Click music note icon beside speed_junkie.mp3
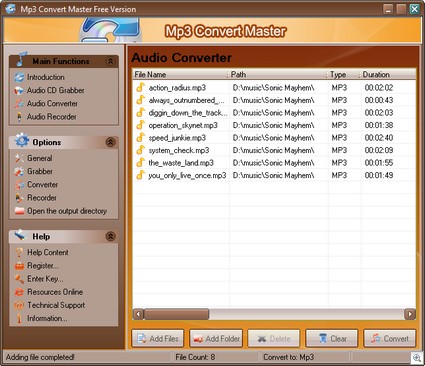 (x=140, y=138)
